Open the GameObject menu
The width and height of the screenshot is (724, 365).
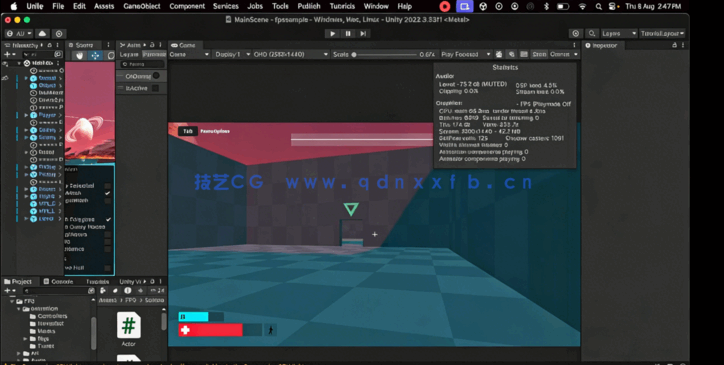142,6
